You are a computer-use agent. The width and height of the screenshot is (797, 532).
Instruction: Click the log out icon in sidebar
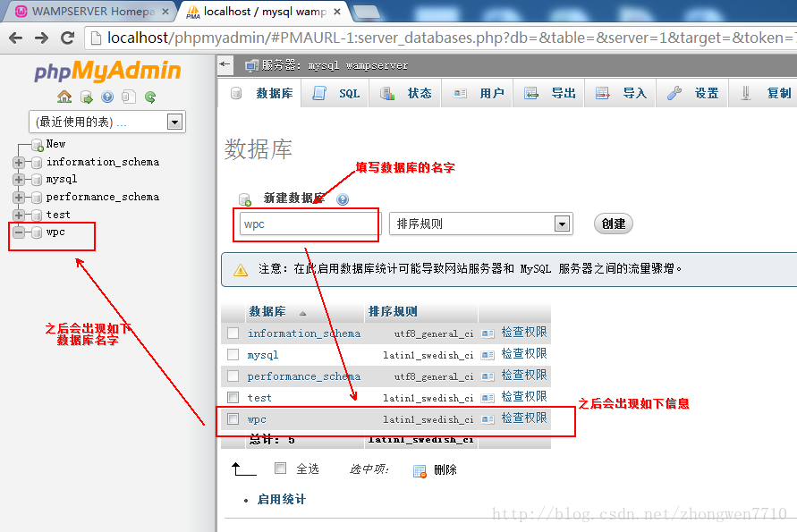pos(87,97)
